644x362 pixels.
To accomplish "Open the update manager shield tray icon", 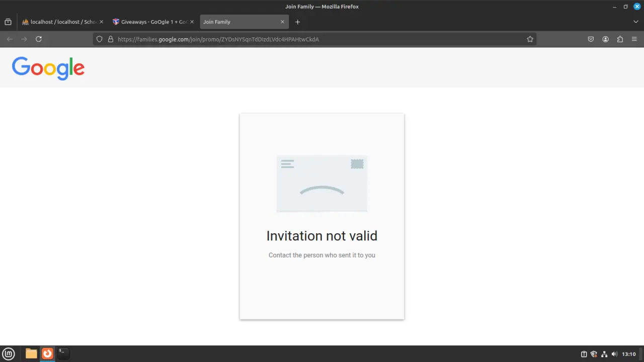I will pos(594,354).
